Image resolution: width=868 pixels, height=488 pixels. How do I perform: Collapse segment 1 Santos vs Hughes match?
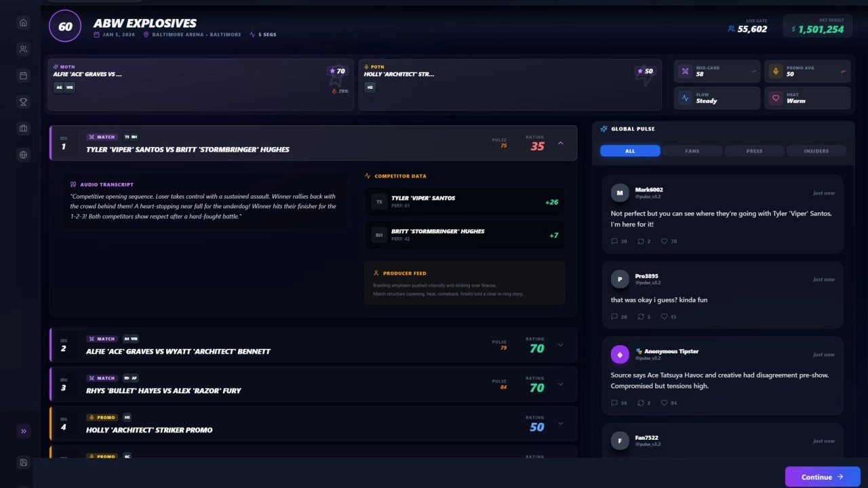(560, 143)
